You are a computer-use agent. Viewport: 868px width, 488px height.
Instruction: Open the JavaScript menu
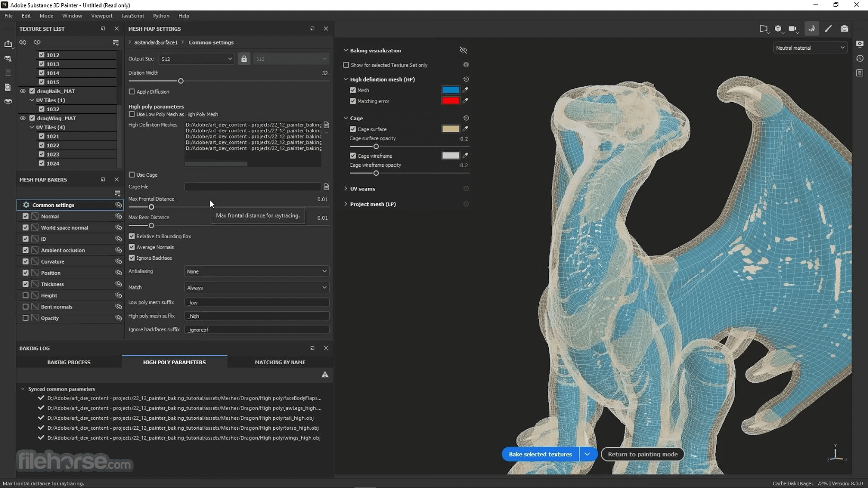click(133, 16)
